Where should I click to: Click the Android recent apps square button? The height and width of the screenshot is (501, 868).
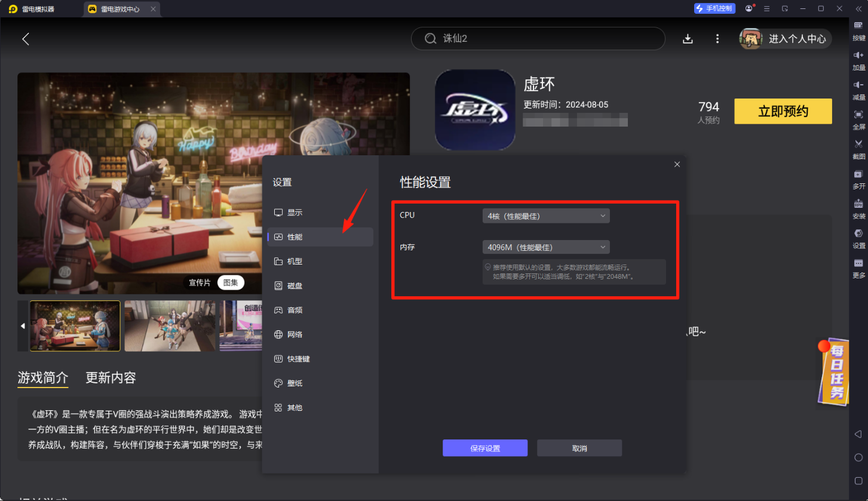pyautogui.click(x=858, y=481)
